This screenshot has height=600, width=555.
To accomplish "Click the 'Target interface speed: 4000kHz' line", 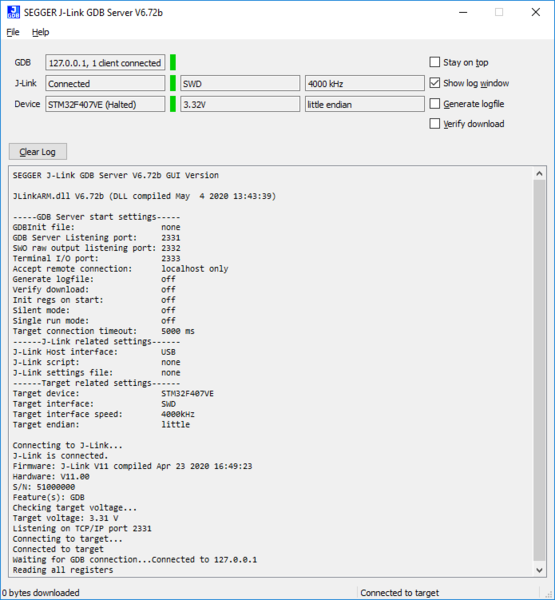I will [103, 414].
